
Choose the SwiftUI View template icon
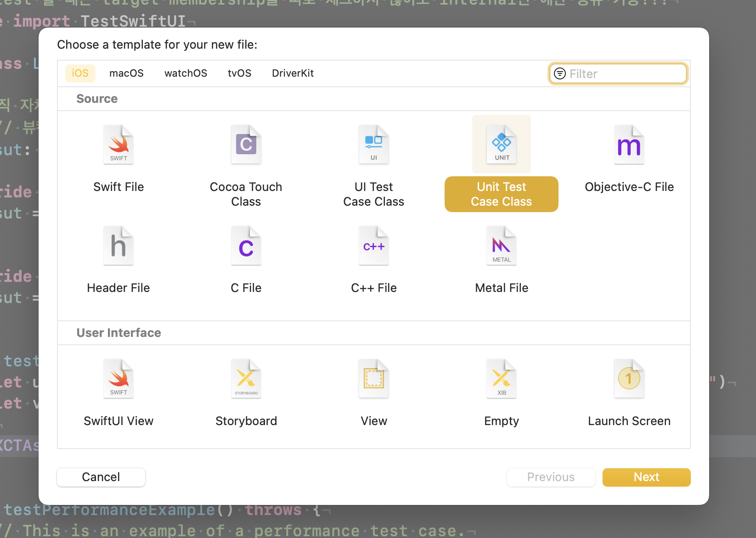pyautogui.click(x=118, y=379)
